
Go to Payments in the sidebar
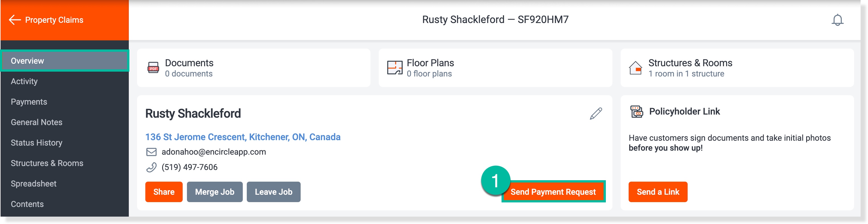(29, 102)
